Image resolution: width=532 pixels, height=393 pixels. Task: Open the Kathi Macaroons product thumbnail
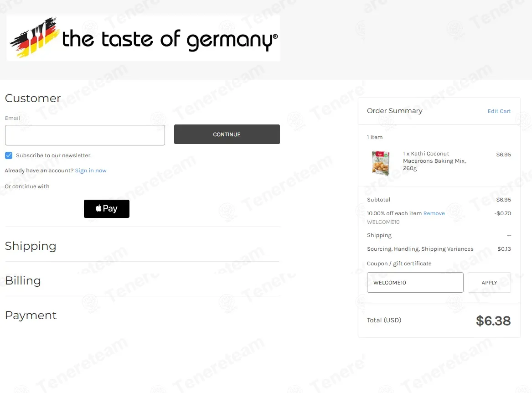[x=380, y=163]
